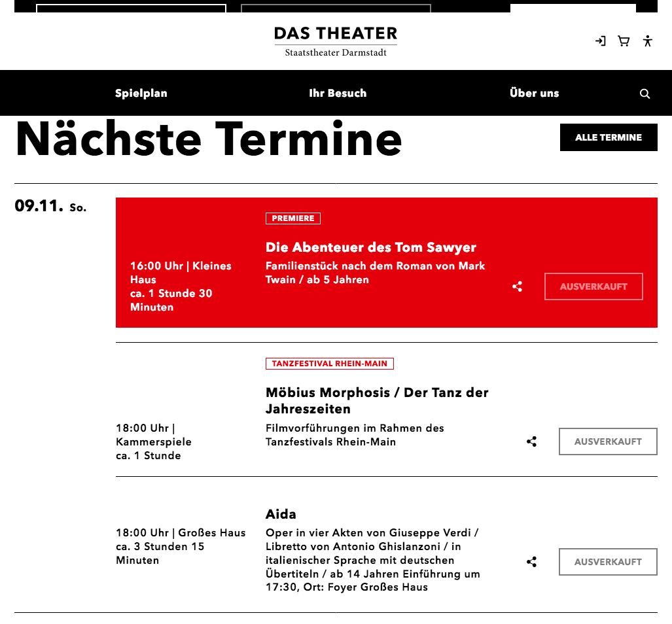Open Die Abenteuer des Tom Sawyer title
The height and width of the screenshot is (624, 672).
370,247
